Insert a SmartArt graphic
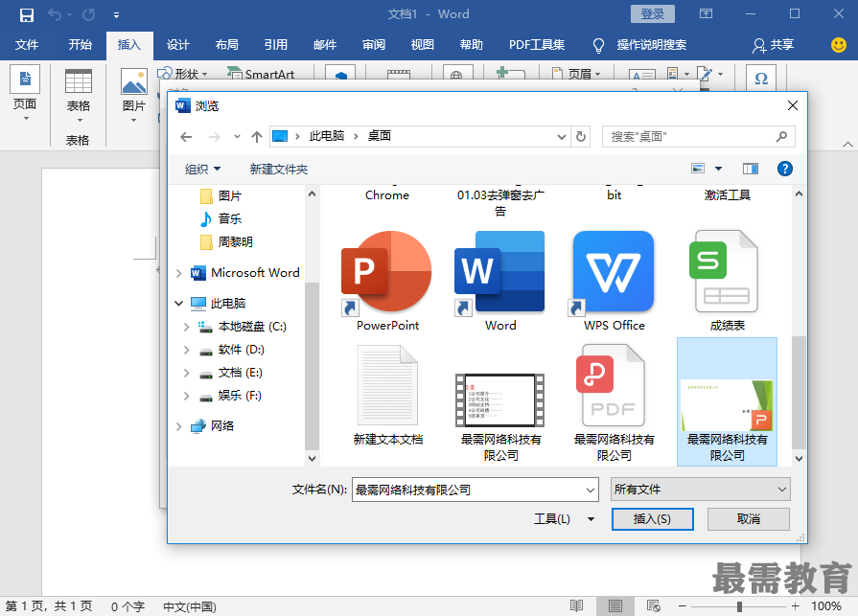 click(x=262, y=74)
